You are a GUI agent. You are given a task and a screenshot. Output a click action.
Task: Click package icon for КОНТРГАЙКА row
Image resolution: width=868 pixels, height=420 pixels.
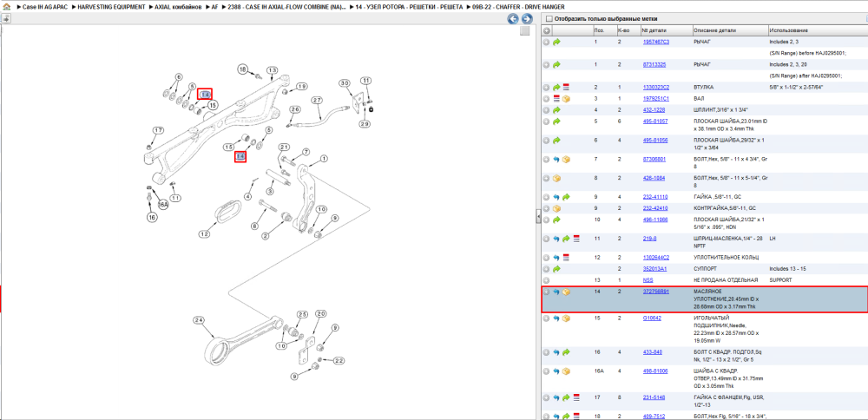pos(556,208)
